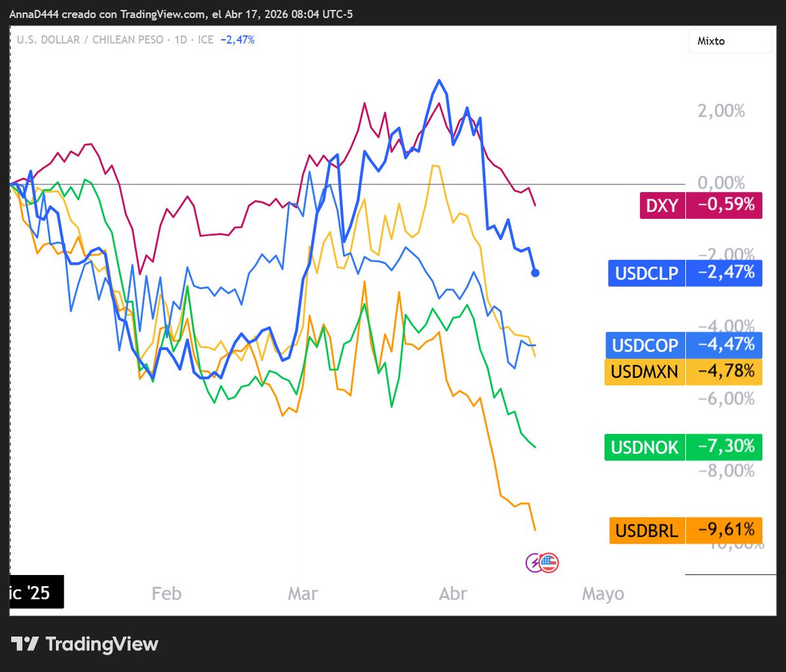The image size is (786, 672).
Task: Click the ICE exchange label in header
Action: (206, 40)
